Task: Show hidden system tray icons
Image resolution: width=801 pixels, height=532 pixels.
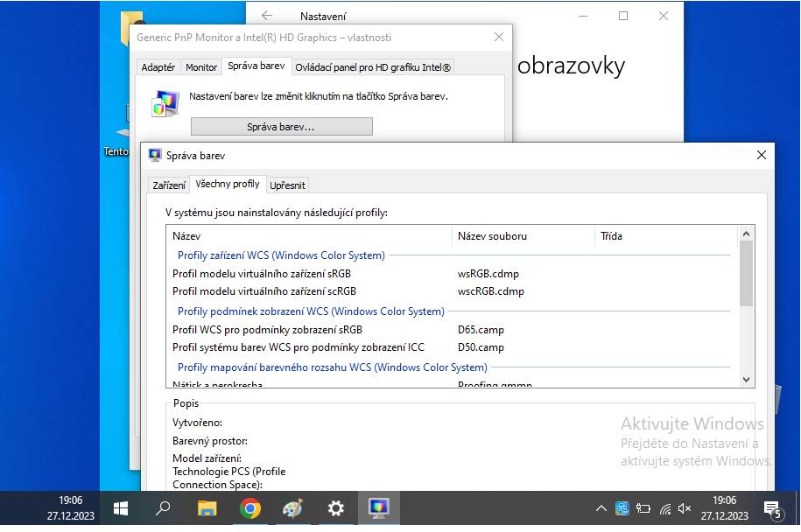Action: 601,508
